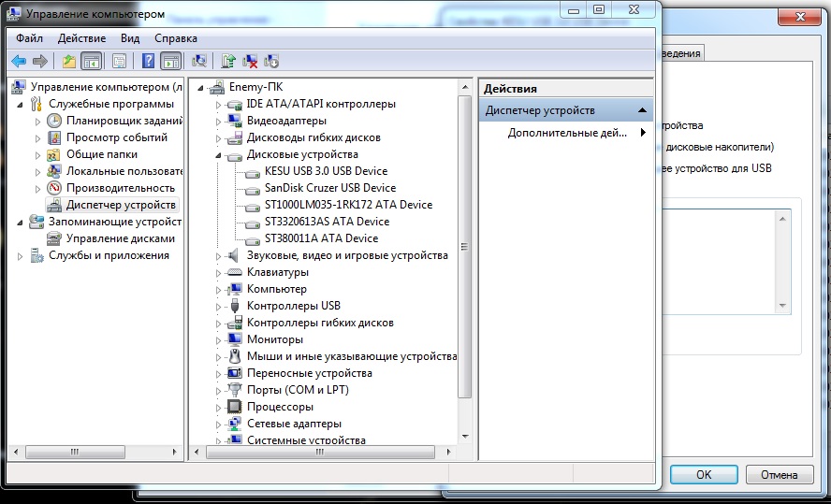Screen dimensions: 831x504
Task: Select Службы и приложения tree node
Action: pos(109,255)
